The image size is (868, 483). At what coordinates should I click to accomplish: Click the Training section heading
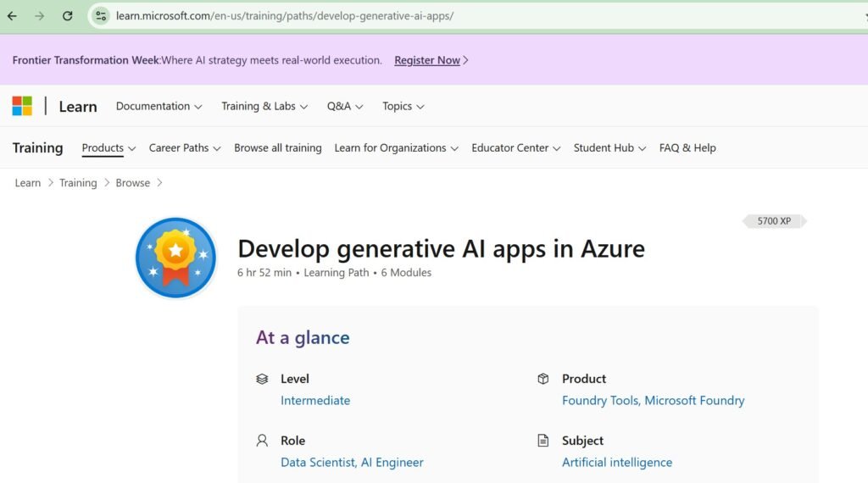coord(37,147)
